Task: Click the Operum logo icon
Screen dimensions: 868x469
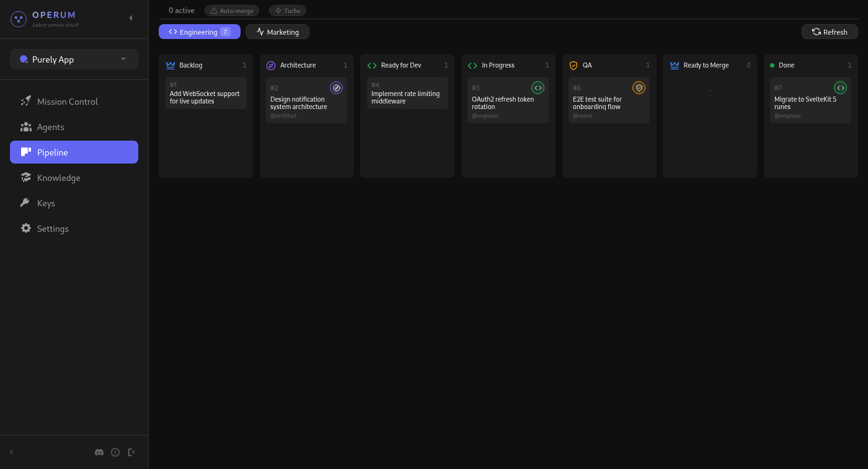Action: (19, 19)
